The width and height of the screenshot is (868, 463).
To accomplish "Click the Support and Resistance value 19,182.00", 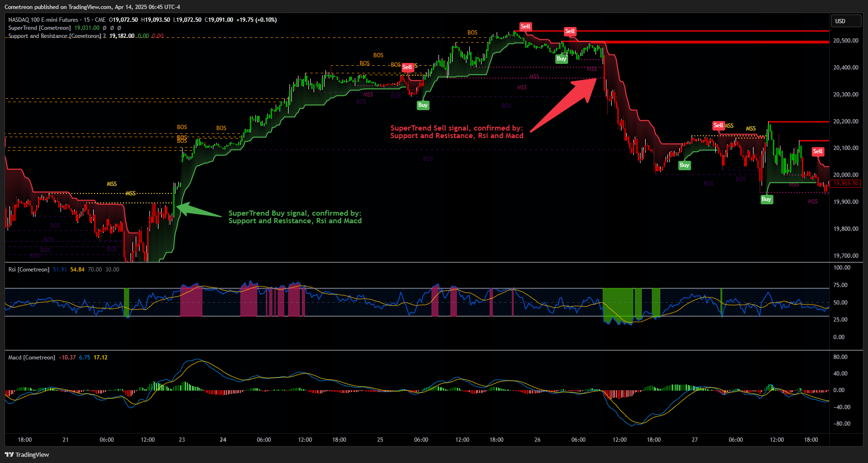I will click(x=122, y=36).
